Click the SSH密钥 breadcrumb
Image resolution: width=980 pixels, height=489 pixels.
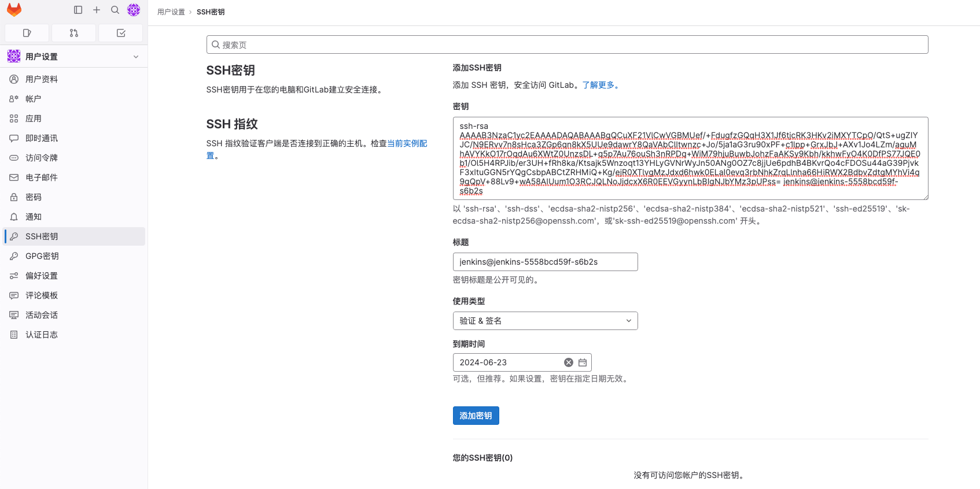tap(211, 12)
